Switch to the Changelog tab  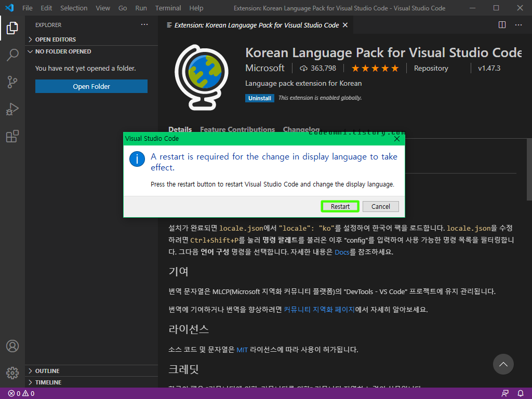pos(301,129)
